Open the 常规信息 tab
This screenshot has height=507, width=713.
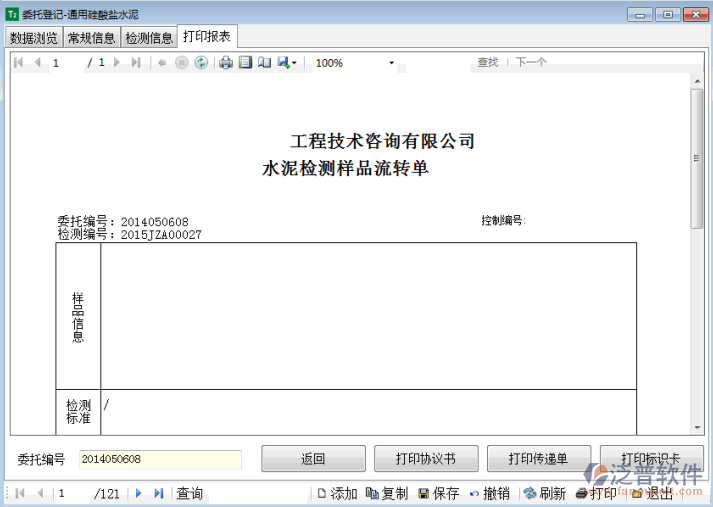coord(91,38)
